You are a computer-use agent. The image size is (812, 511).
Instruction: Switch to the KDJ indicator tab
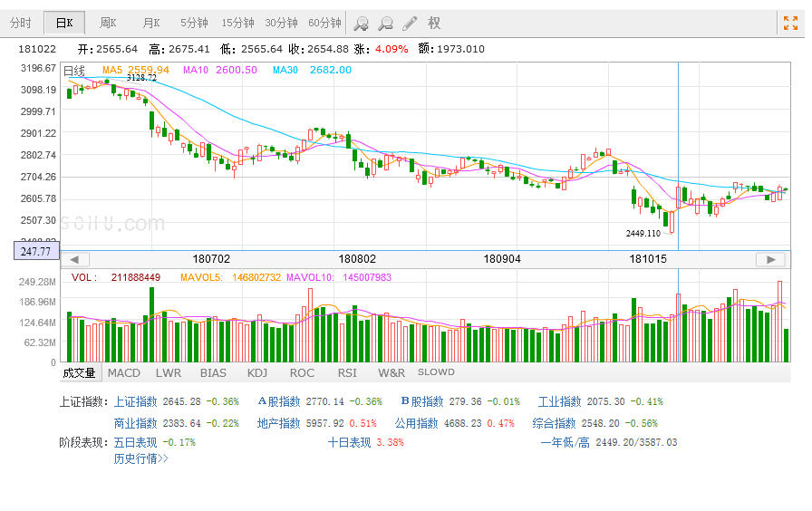(x=257, y=372)
